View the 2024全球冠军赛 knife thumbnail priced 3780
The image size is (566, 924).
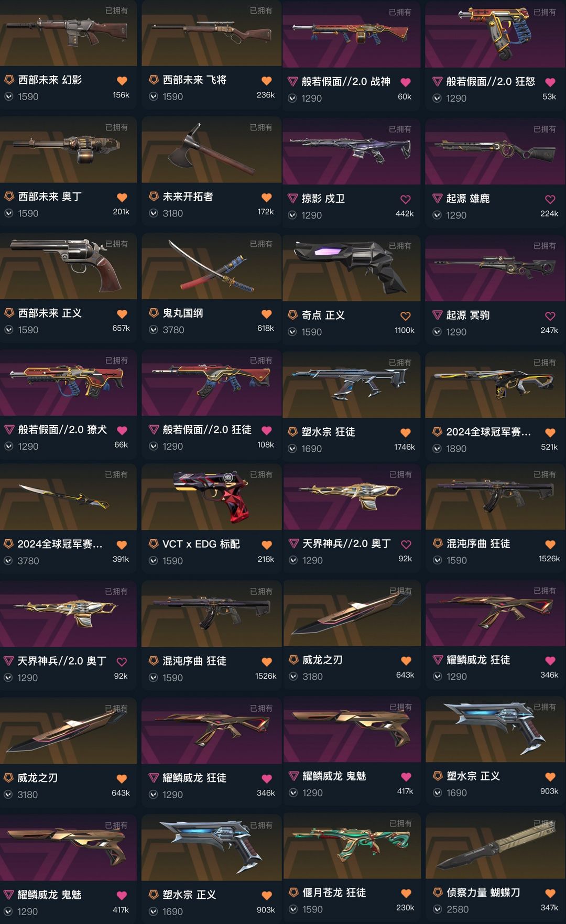pyautogui.click(x=68, y=497)
